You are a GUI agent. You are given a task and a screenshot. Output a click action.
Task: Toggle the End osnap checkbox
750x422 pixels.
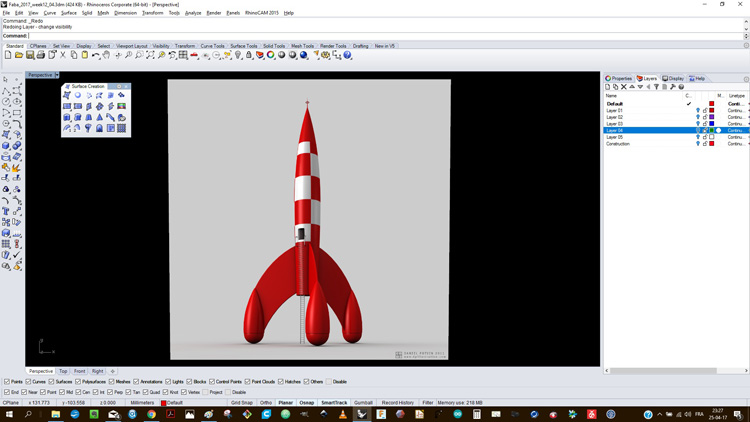7,392
